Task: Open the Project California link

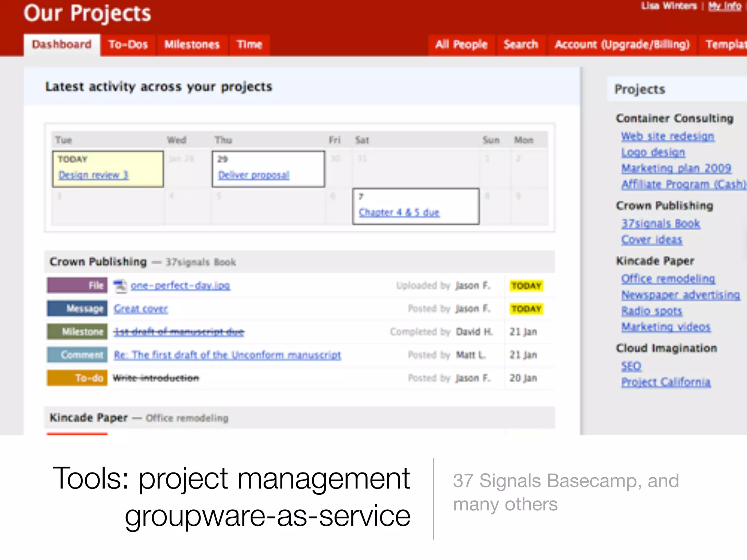Action: [x=666, y=382]
